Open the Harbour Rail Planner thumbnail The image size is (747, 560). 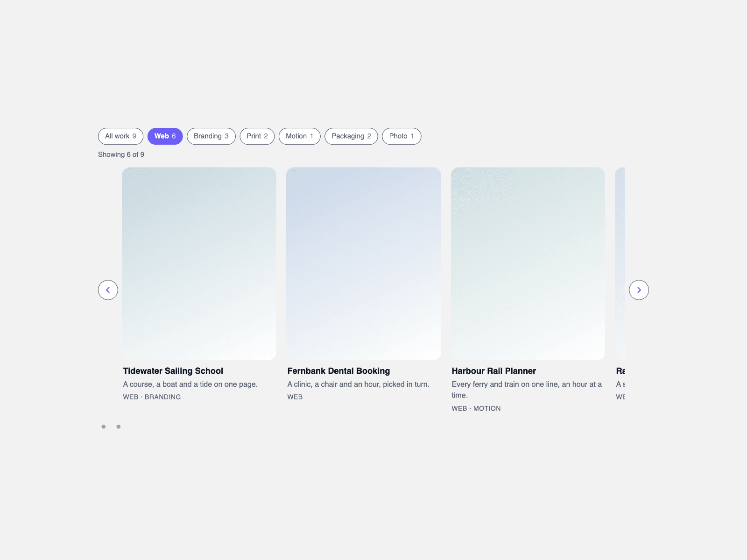point(528,264)
